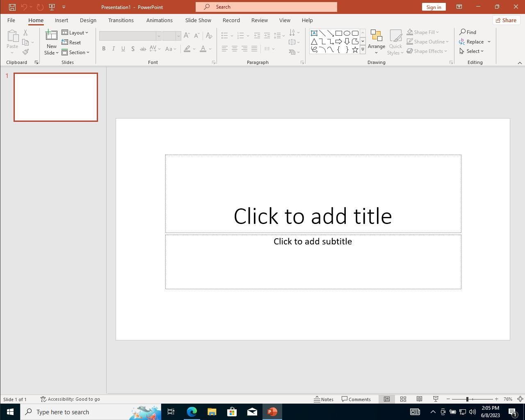
Task: Switch to Slide Sorter view
Action: pyautogui.click(x=403, y=399)
